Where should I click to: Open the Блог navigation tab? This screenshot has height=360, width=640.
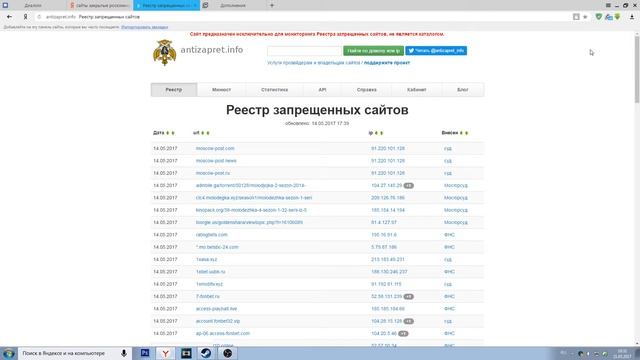(x=462, y=90)
